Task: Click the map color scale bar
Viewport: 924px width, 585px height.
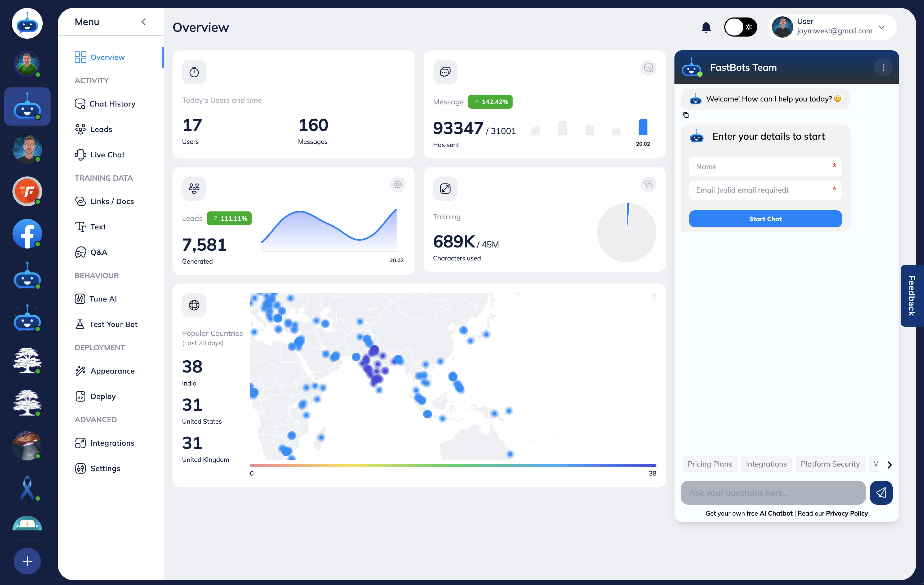Action: (x=453, y=465)
